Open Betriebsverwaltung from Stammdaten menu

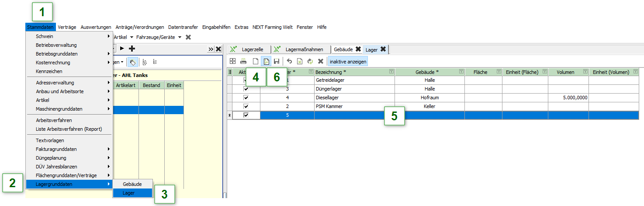point(56,45)
